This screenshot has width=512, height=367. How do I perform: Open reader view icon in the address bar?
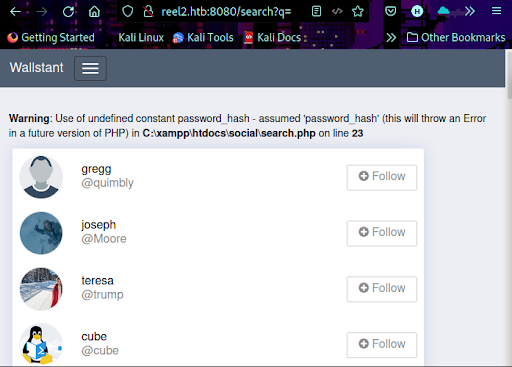tap(316, 12)
